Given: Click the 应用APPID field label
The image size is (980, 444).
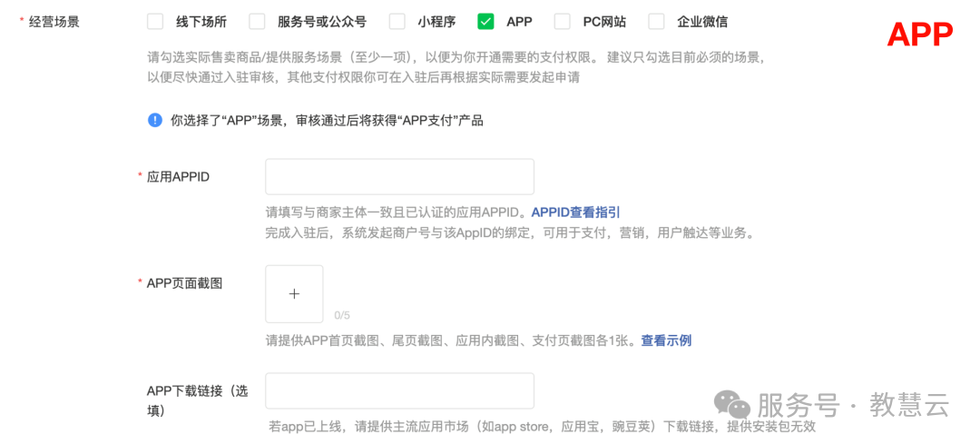Looking at the screenshot, I should coord(178,177).
